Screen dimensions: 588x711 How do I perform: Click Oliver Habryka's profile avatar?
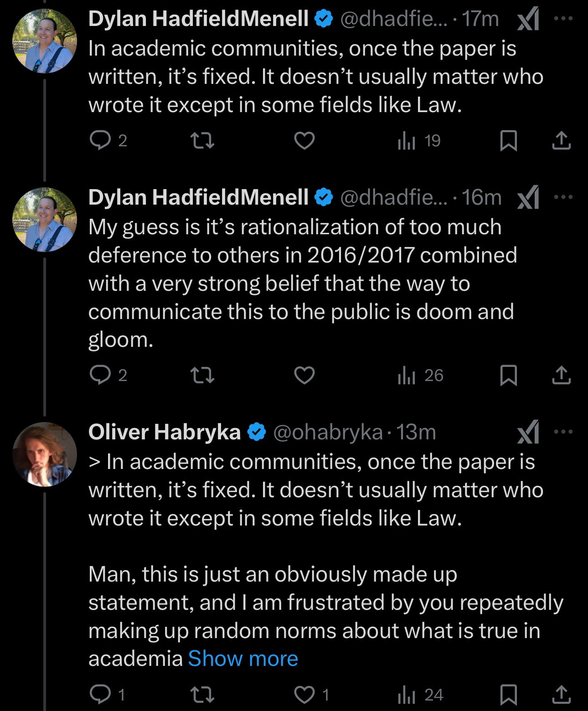(x=44, y=454)
